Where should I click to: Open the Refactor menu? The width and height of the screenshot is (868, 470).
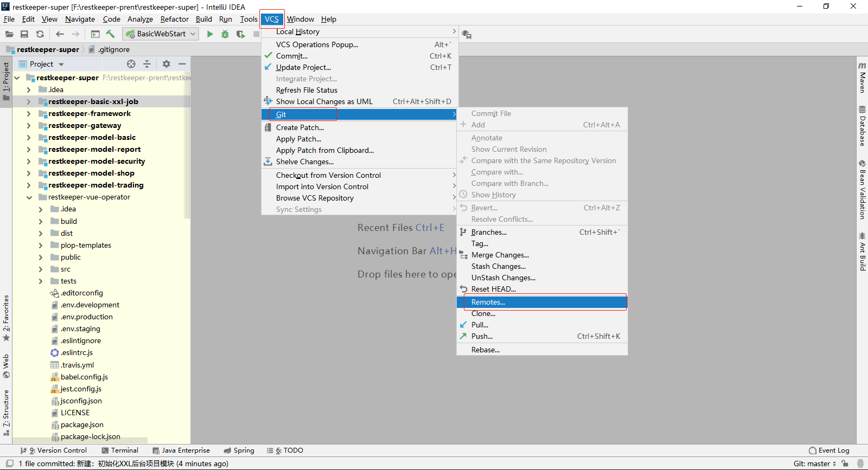point(175,19)
